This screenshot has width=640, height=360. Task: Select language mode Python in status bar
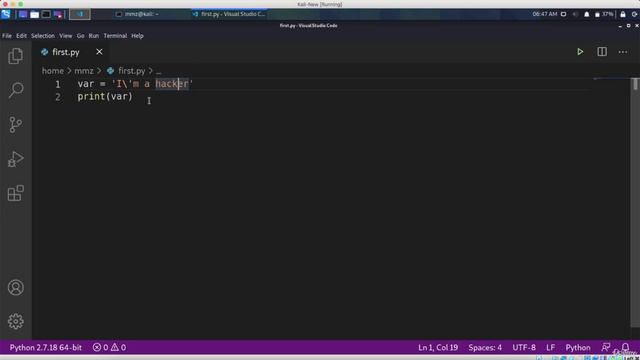pos(578,347)
